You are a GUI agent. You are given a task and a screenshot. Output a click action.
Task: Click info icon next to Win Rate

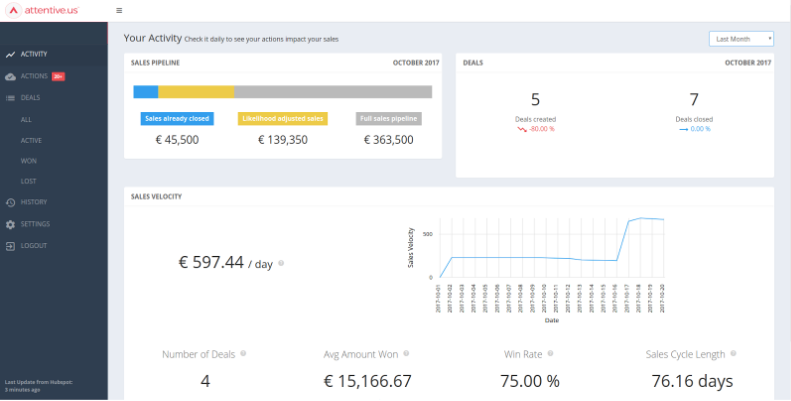(x=550, y=354)
